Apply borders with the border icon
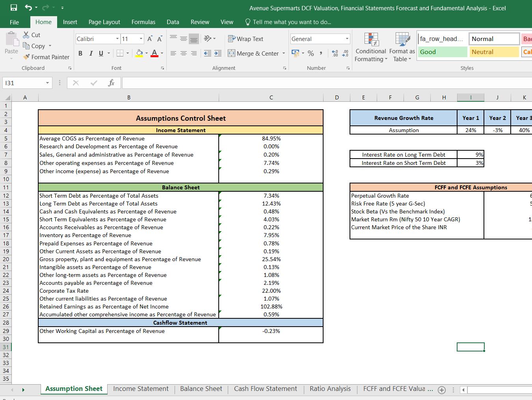 click(120, 53)
